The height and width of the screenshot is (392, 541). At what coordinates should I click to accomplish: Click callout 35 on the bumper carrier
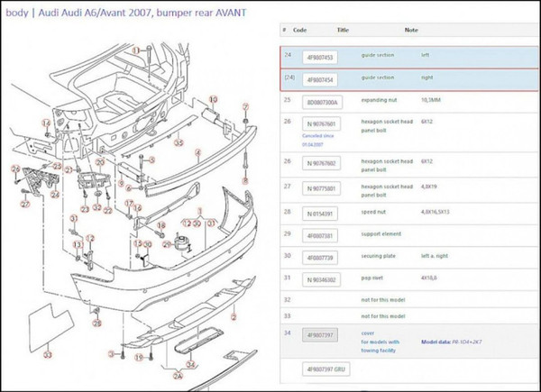(179, 142)
